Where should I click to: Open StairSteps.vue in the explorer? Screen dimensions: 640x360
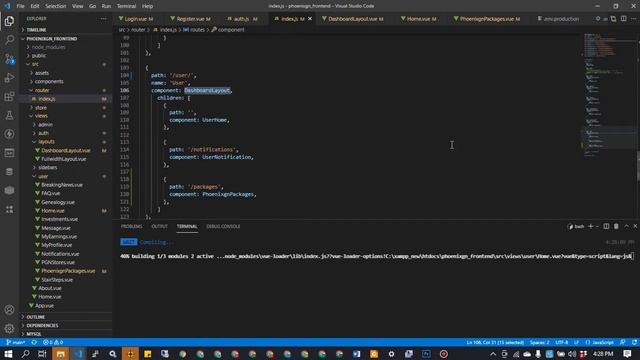coord(57,280)
